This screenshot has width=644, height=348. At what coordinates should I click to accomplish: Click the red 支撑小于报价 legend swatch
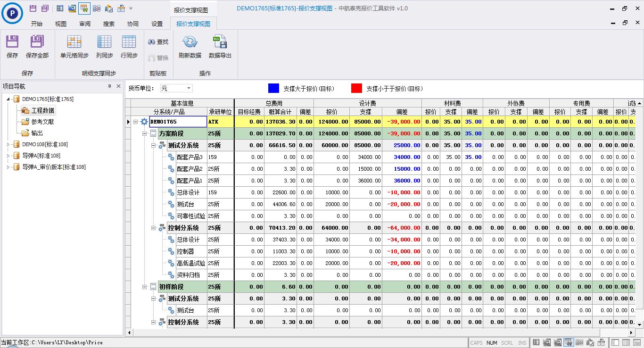point(356,88)
